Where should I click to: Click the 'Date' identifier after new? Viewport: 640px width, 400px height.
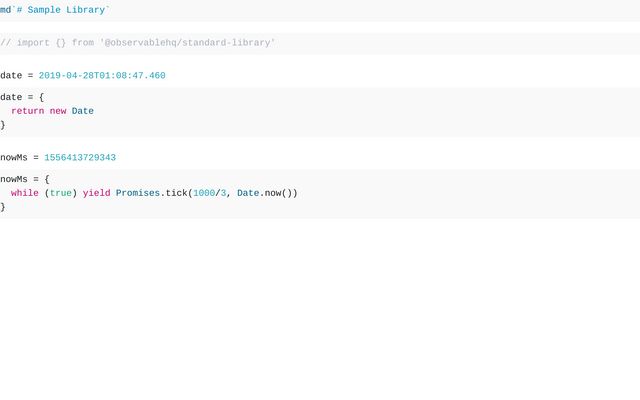82,111
